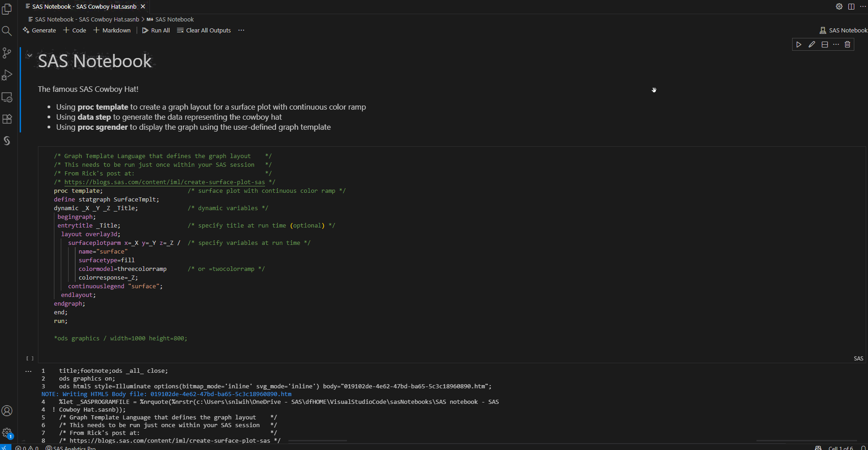The height and width of the screenshot is (450, 868).
Task: Select the SAS Cowboy Hat.sasnb tab
Action: (84, 6)
